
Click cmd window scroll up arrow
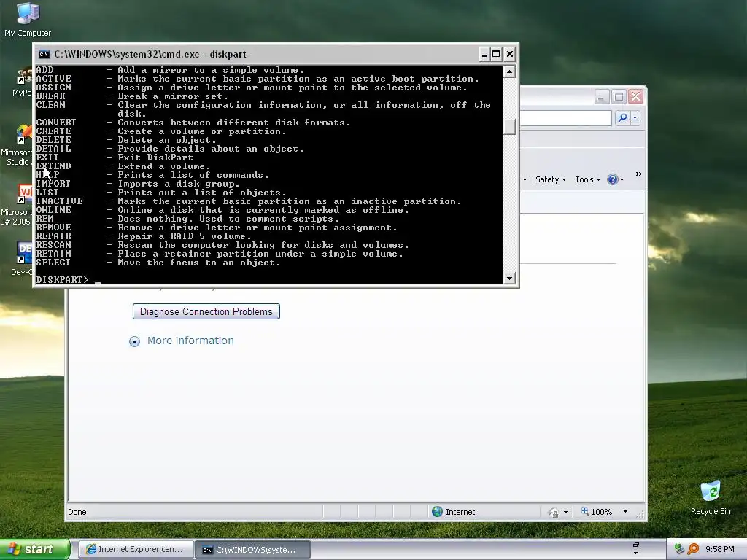509,72
